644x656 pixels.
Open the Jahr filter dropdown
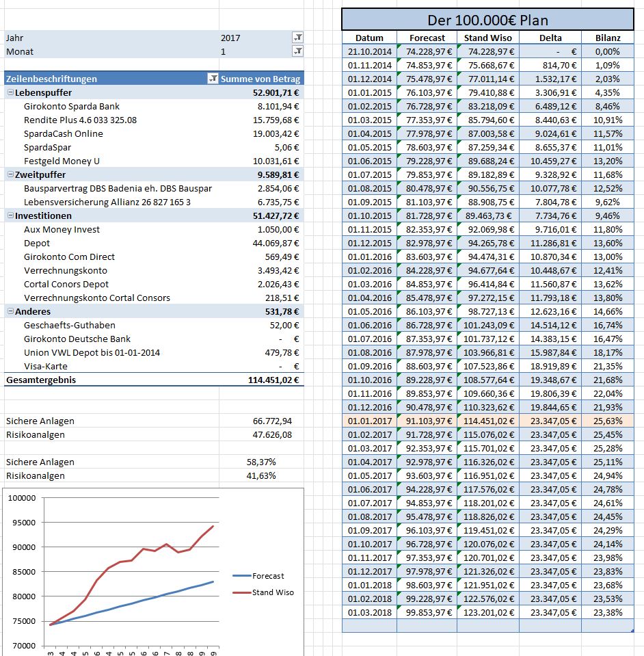click(297, 38)
